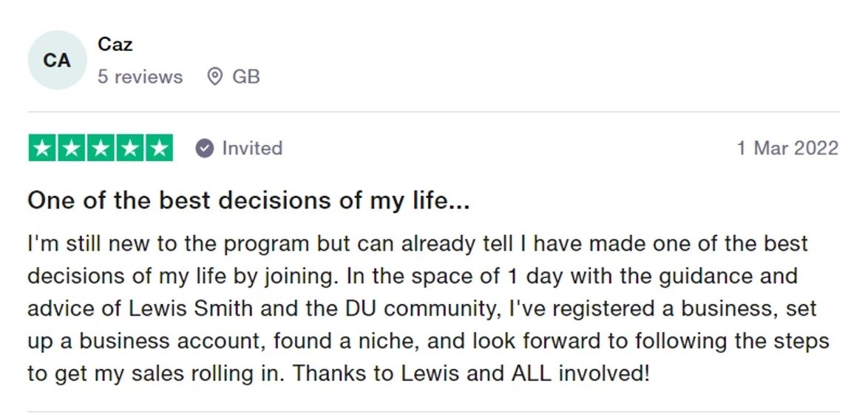Click the fourth green rating star
868x417 pixels.
[129, 148]
